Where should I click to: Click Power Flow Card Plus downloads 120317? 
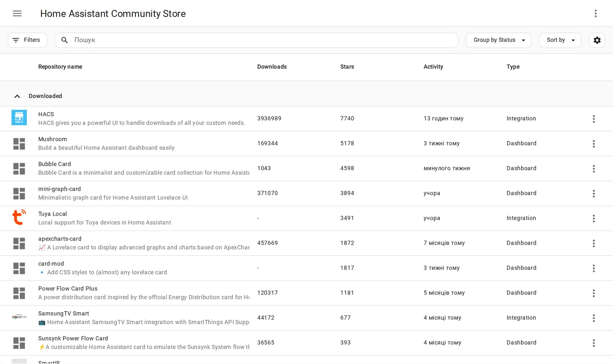267,293
